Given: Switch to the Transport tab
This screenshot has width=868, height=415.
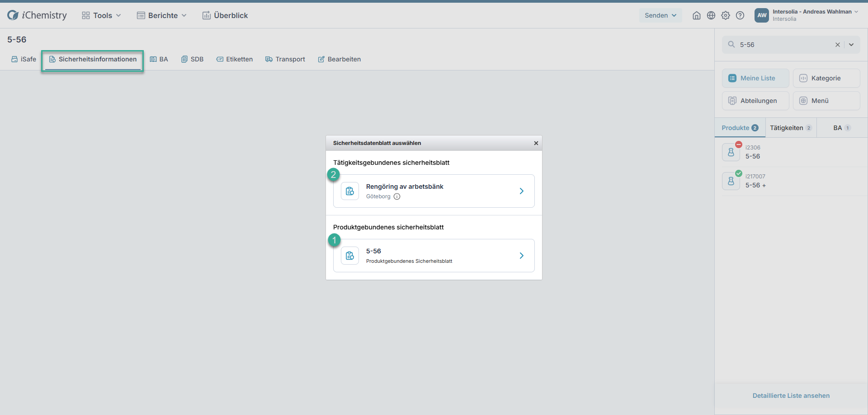Looking at the screenshot, I should pos(285,59).
